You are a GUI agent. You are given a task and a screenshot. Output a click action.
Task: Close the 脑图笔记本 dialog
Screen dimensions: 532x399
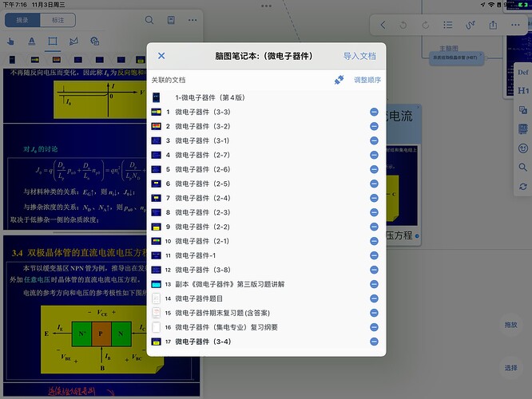161,56
